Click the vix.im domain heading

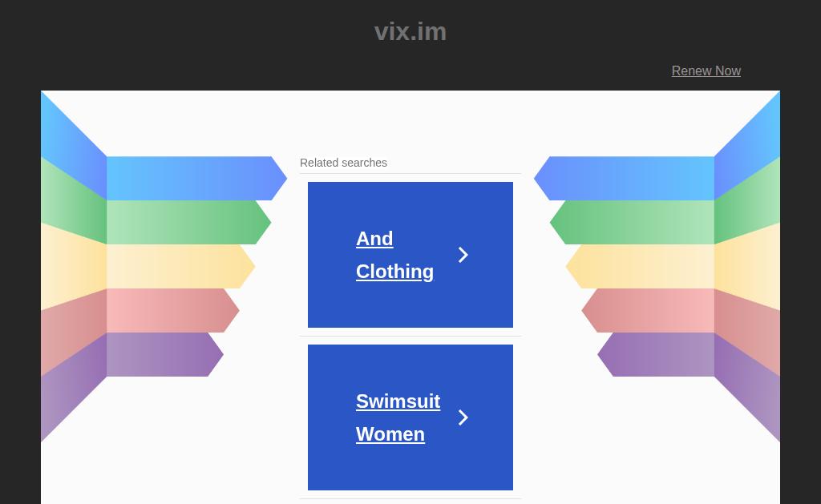tap(410, 31)
